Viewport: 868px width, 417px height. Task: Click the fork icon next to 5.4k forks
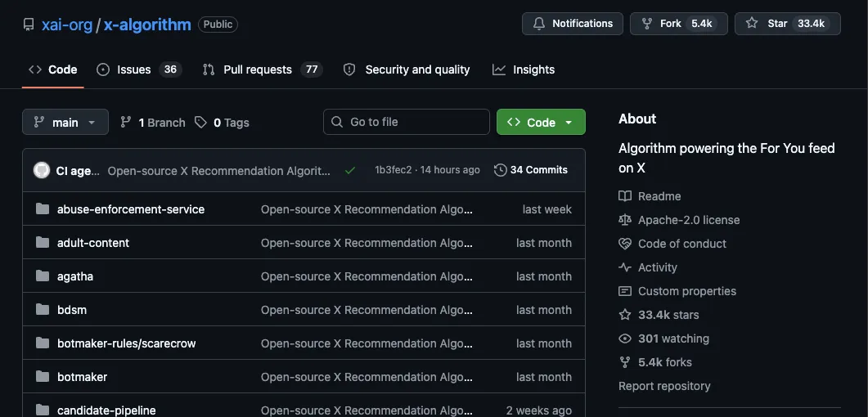tap(625, 363)
